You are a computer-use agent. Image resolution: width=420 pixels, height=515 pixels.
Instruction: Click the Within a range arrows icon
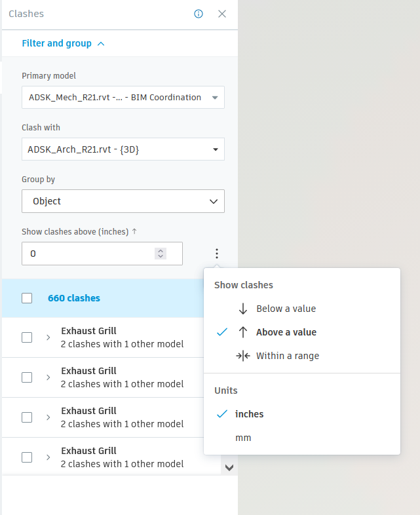tap(243, 356)
